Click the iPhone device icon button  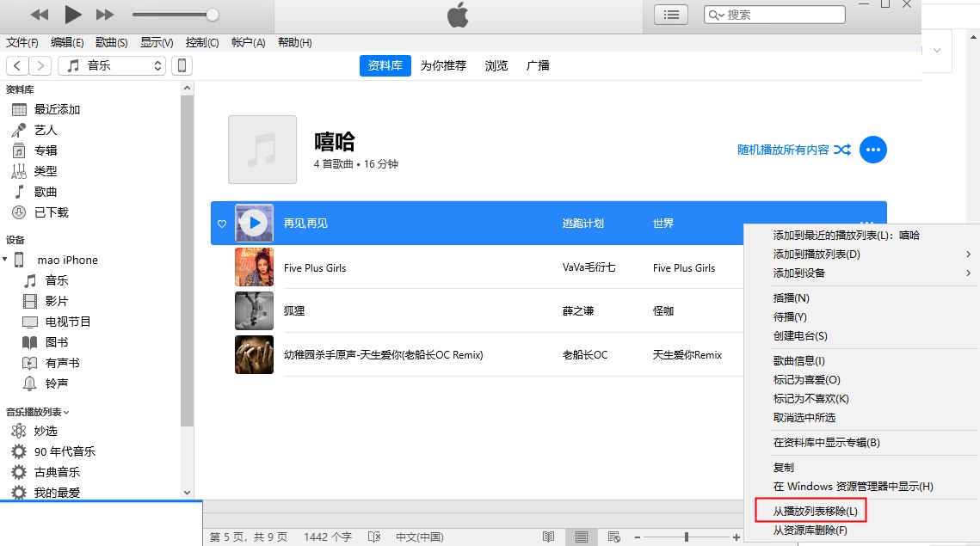click(182, 65)
